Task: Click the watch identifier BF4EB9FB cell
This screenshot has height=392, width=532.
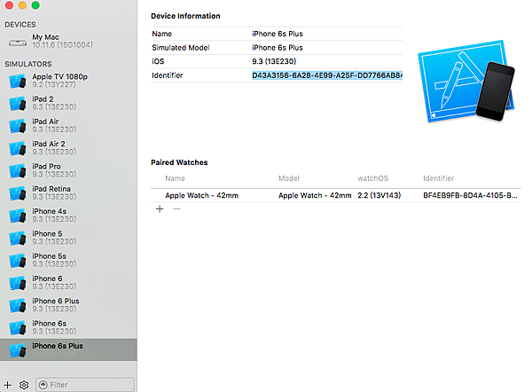Action: click(x=470, y=195)
